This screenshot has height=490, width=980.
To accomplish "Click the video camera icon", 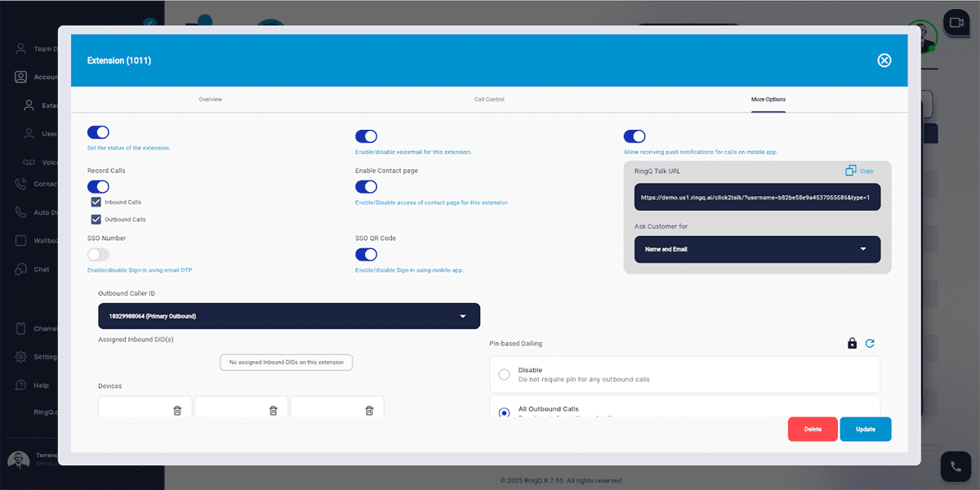I will pyautogui.click(x=955, y=22).
